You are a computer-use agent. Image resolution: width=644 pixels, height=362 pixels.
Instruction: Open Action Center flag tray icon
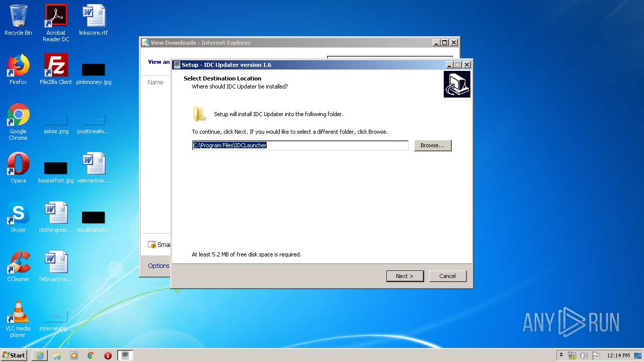pos(596,355)
